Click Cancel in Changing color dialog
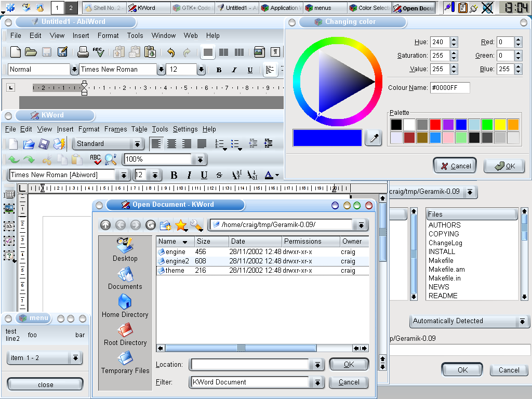The width and height of the screenshot is (532, 399). point(455,166)
